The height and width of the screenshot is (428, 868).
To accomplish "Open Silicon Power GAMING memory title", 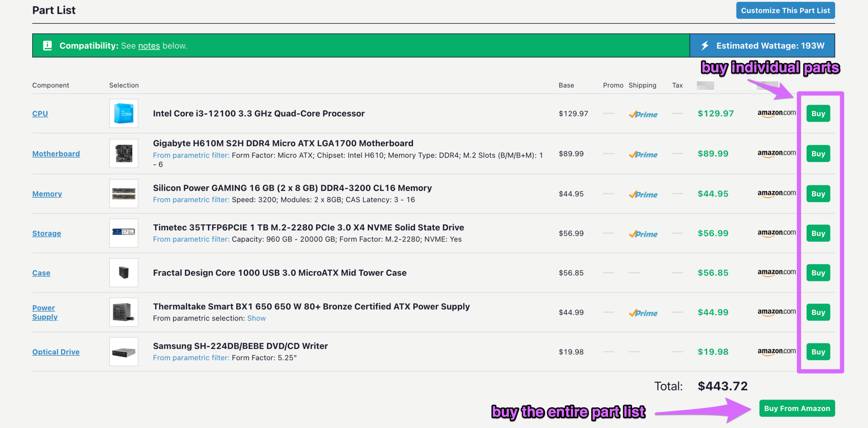I will click(x=292, y=188).
